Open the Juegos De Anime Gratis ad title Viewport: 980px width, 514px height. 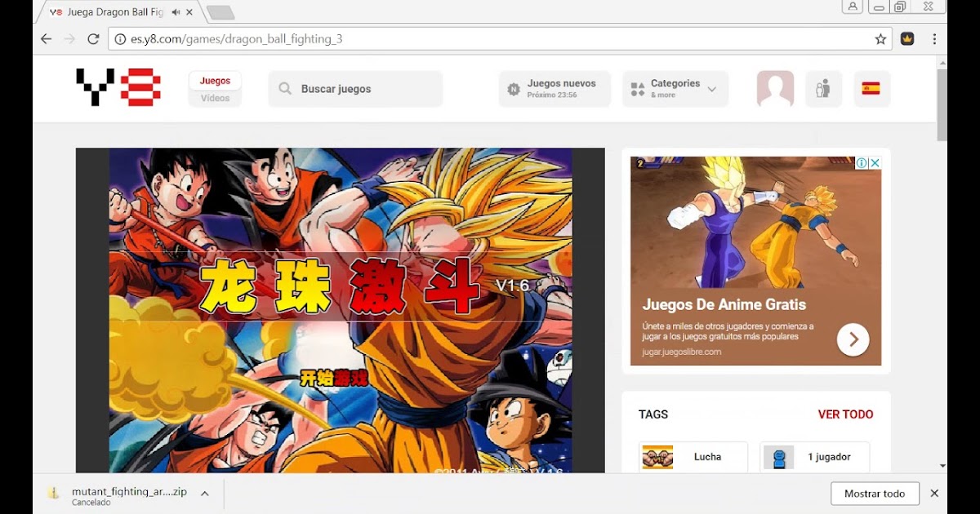click(724, 304)
